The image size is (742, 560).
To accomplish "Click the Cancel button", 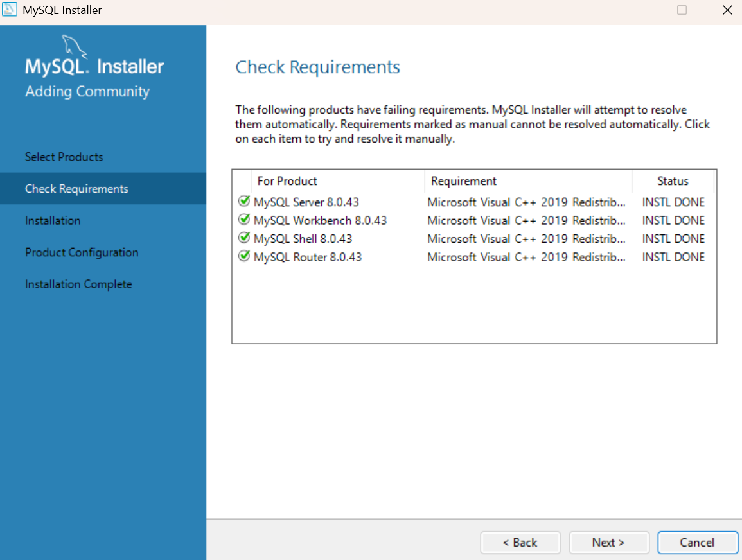I will coord(698,543).
